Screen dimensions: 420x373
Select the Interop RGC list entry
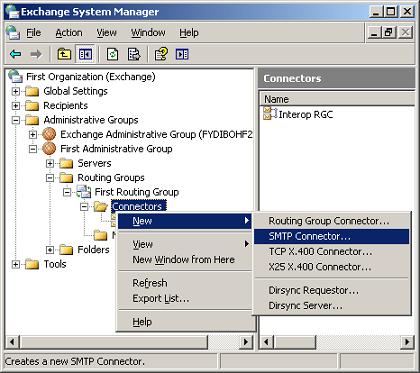click(x=305, y=114)
